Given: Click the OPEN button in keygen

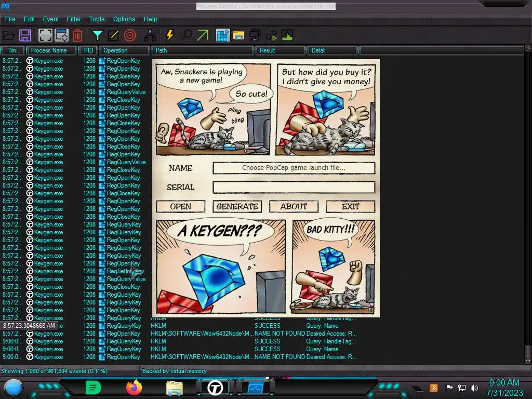Looking at the screenshot, I should click(x=180, y=207).
